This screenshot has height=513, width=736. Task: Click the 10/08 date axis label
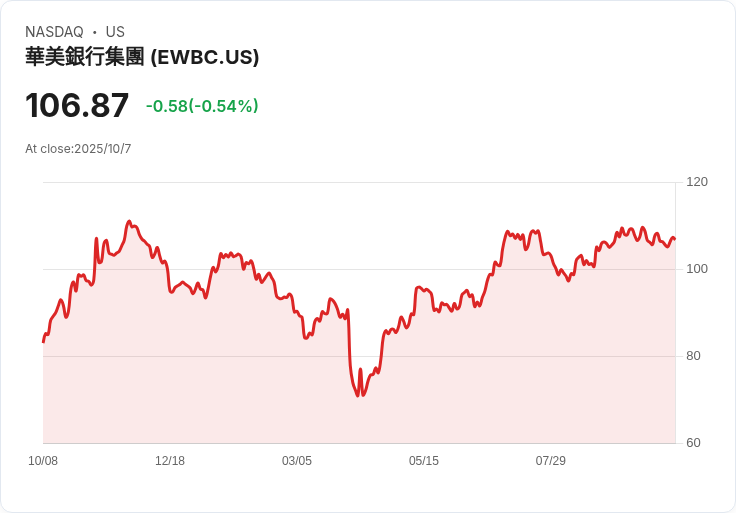tap(43, 461)
